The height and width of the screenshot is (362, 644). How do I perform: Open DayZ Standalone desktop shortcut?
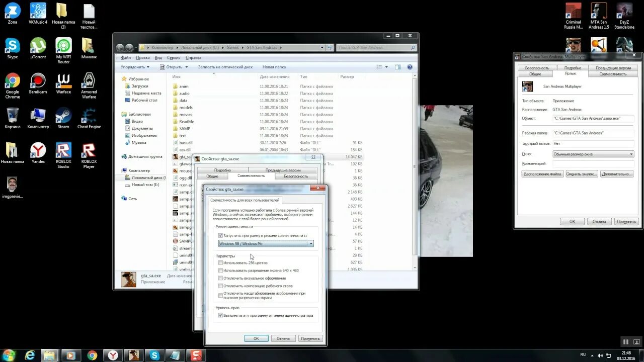point(624,16)
